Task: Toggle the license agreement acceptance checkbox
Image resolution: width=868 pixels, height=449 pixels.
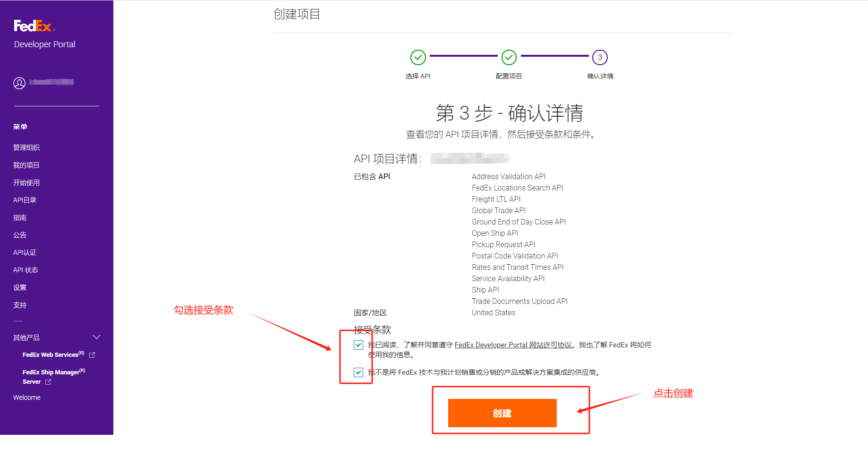Action: [358, 345]
